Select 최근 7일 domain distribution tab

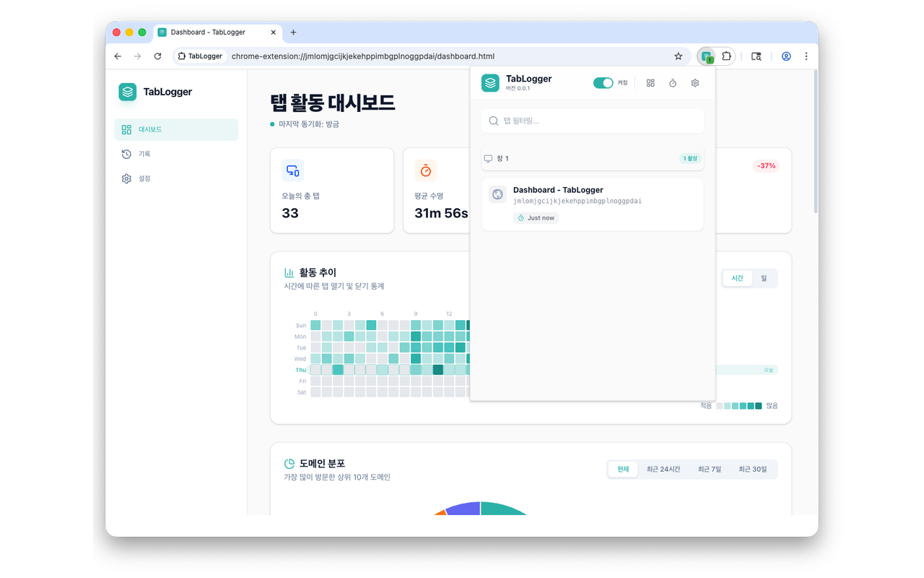pyautogui.click(x=709, y=469)
